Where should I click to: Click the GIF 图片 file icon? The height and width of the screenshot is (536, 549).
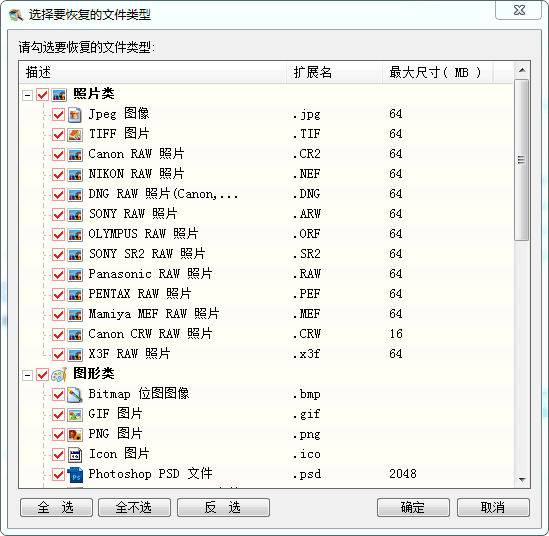coord(75,415)
